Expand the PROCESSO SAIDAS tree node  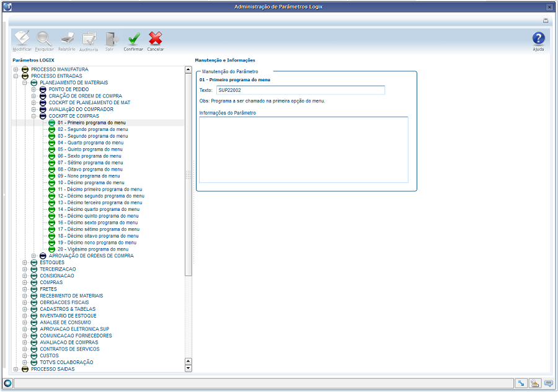(15, 369)
